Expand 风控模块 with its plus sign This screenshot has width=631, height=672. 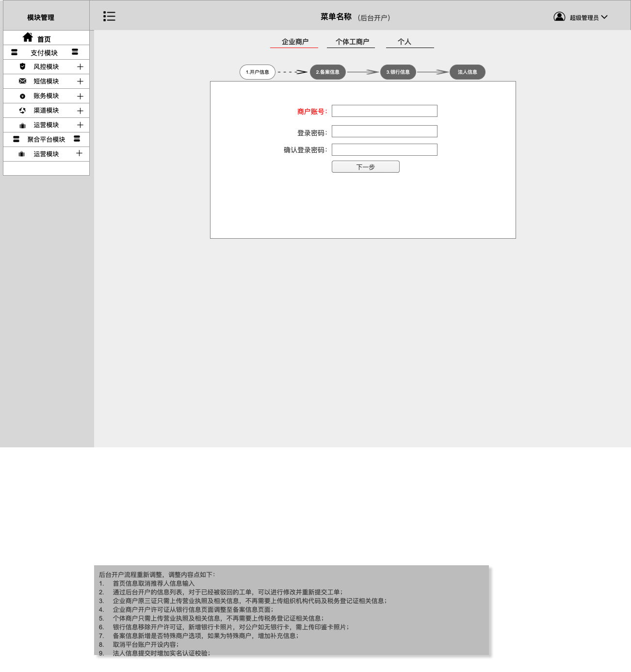pyautogui.click(x=80, y=66)
